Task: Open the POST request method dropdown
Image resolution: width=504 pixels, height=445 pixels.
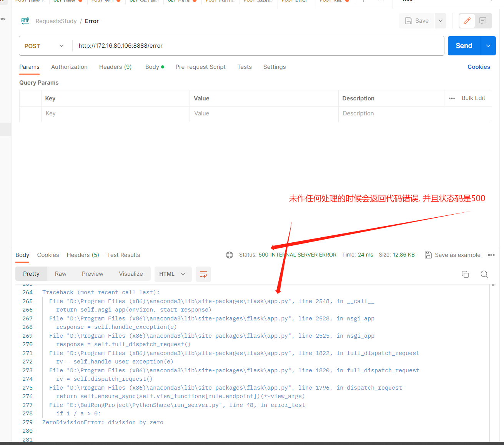Action: [x=45, y=46]
